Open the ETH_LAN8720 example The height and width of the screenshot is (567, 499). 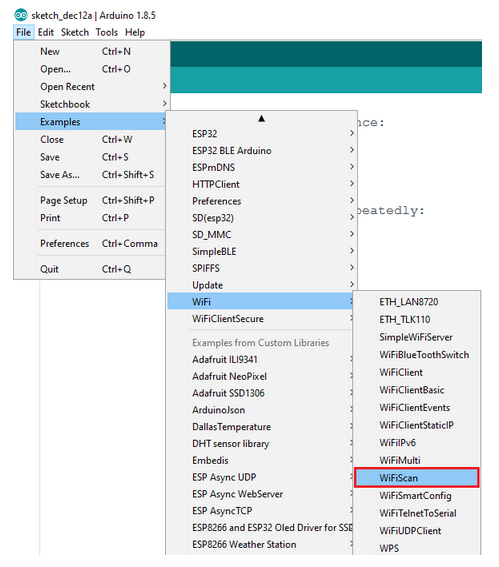(417, 302)
